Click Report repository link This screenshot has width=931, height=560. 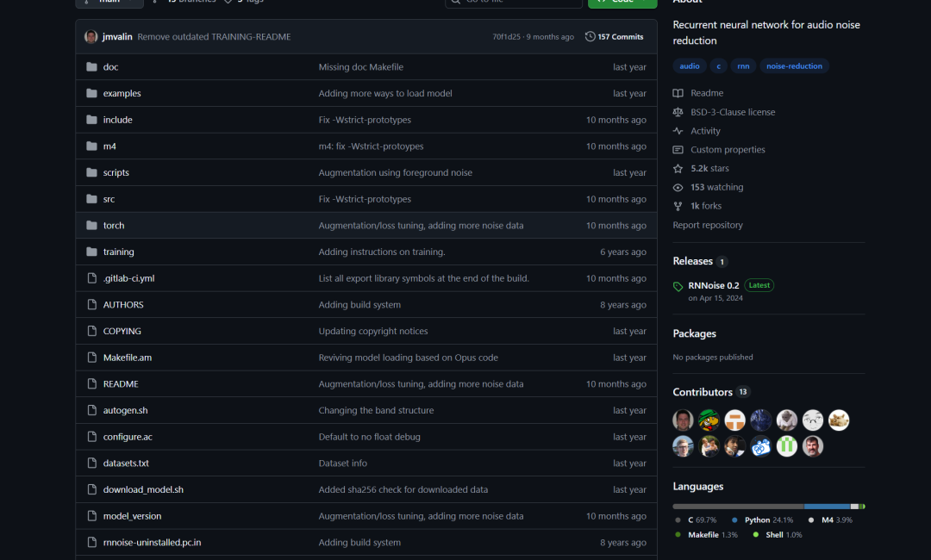(707, 225)
